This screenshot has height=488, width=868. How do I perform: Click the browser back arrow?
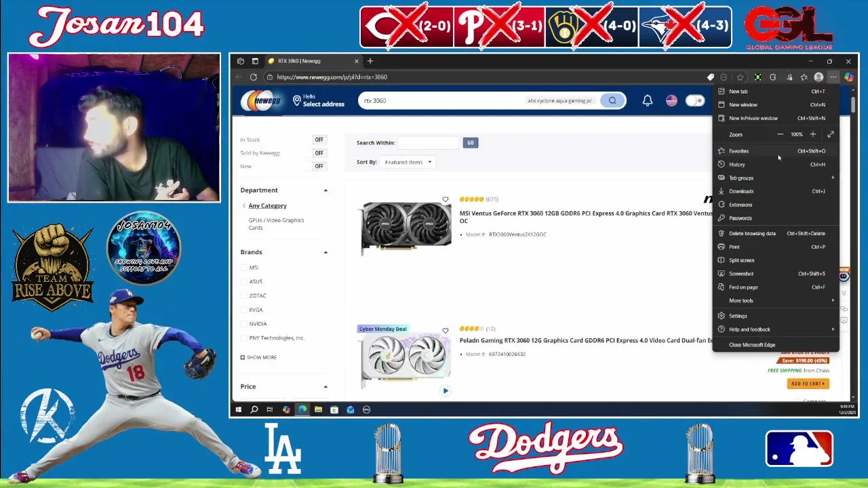pos(239,77)
